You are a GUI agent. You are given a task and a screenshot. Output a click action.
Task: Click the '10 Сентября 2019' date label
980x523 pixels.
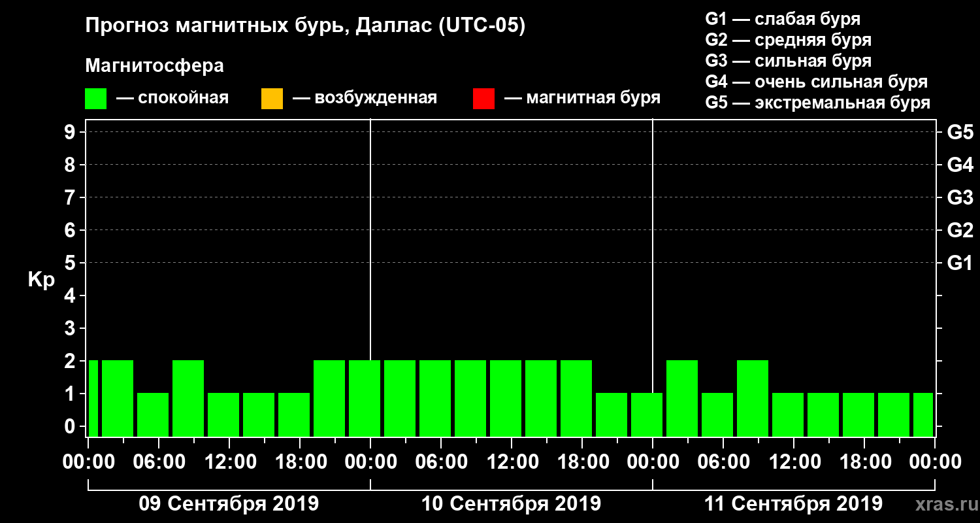(x=511, y=504)
